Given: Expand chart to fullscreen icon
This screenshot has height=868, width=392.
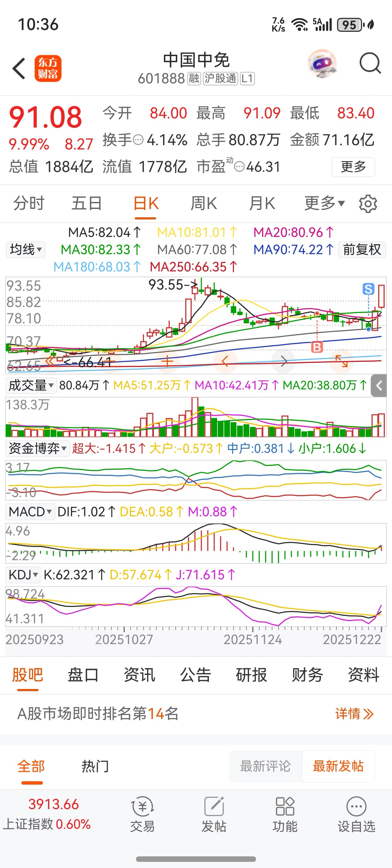Looking at the screenshot, I should click(341, 362).
